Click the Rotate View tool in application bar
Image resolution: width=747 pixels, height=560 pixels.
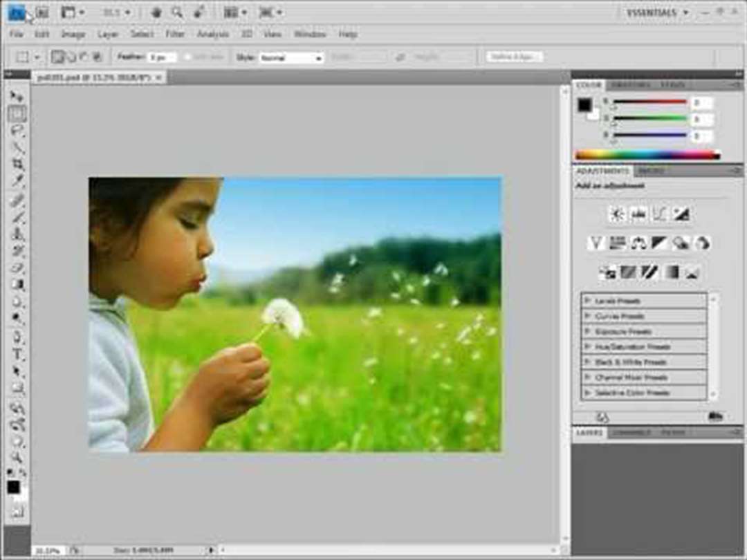(x=199, y=12)
